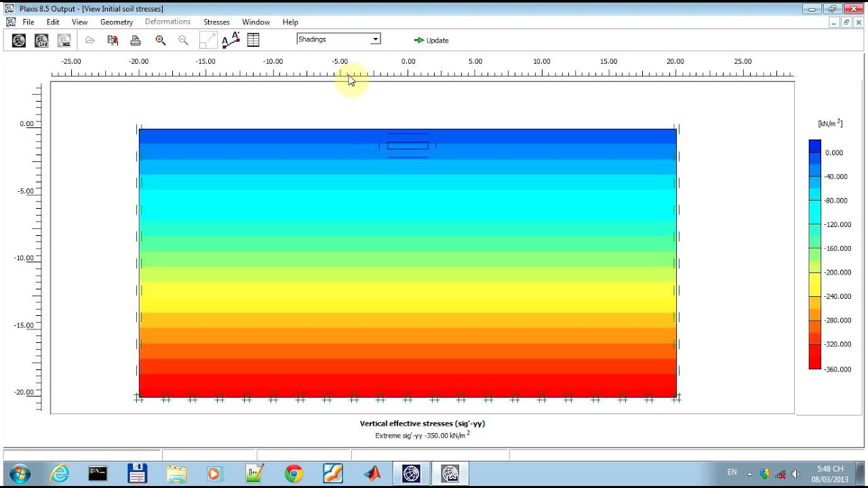Print the current plot via printer icon

[136, 41]
